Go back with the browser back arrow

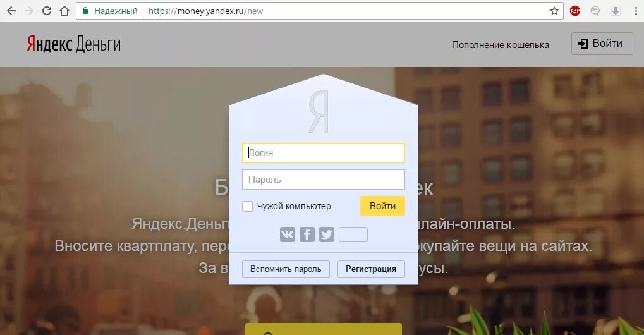(11, 11)
